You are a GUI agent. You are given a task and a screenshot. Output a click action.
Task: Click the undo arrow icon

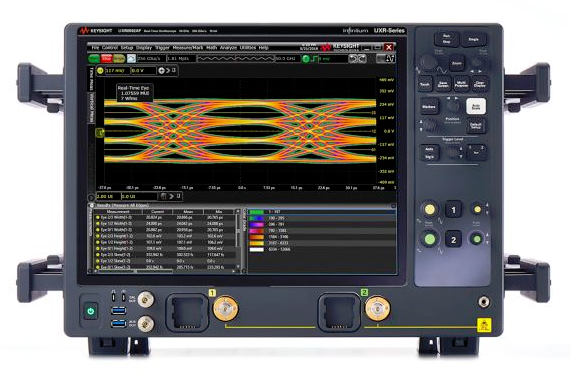click(x=353, y=59)
